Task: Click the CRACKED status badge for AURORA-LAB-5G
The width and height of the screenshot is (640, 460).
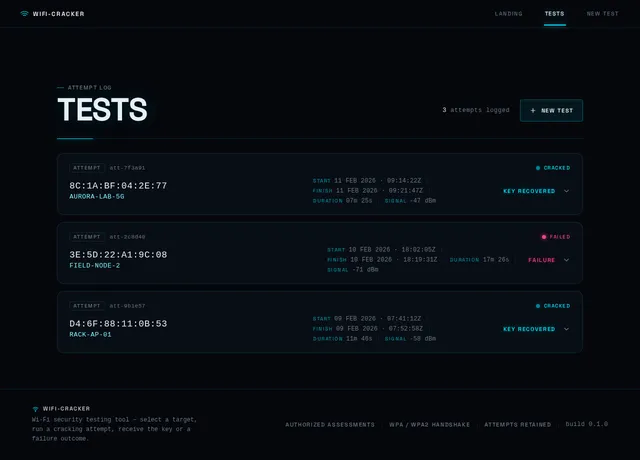Action: (x=553, y=168)
